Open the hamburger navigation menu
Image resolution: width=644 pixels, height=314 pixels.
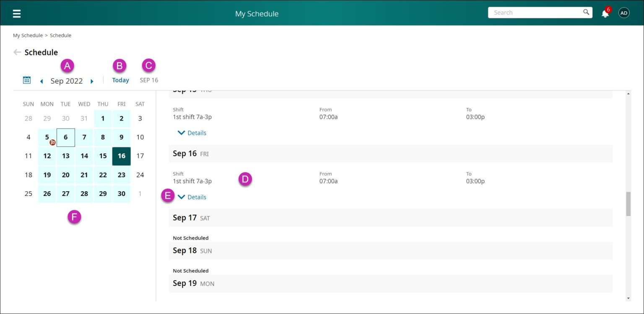tap(16, 13)
